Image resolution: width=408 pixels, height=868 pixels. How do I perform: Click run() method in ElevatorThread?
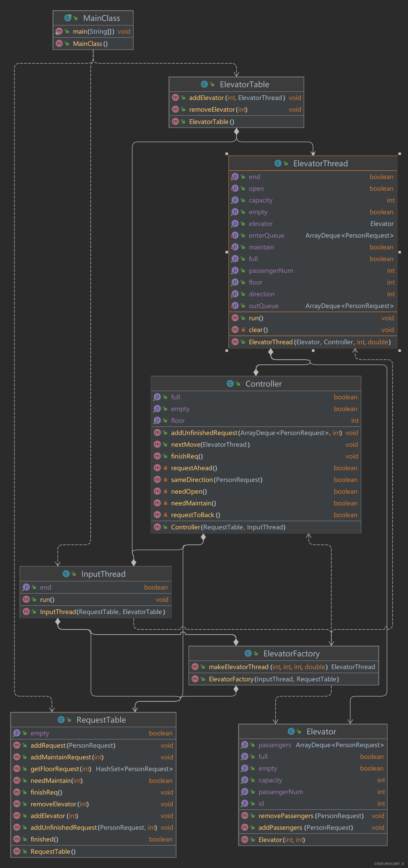(313, 318)
